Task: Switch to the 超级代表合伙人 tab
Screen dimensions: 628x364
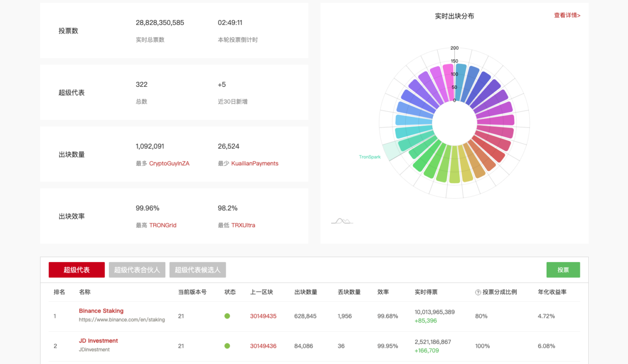Action: click(137, 269)
